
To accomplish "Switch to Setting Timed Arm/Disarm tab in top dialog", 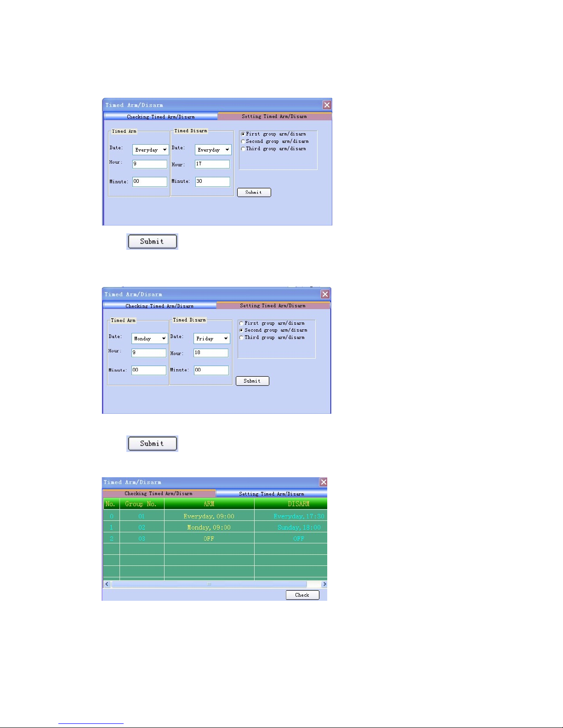I will pyautogui.click(x=274, y=117).
